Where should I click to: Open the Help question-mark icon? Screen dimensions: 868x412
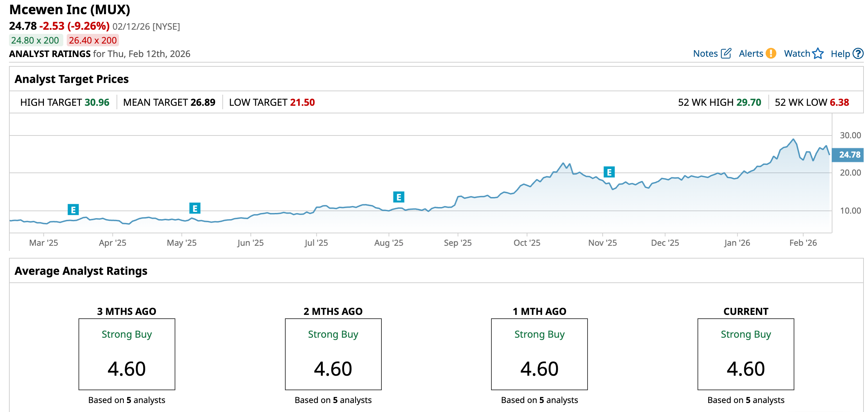point(858,54)
